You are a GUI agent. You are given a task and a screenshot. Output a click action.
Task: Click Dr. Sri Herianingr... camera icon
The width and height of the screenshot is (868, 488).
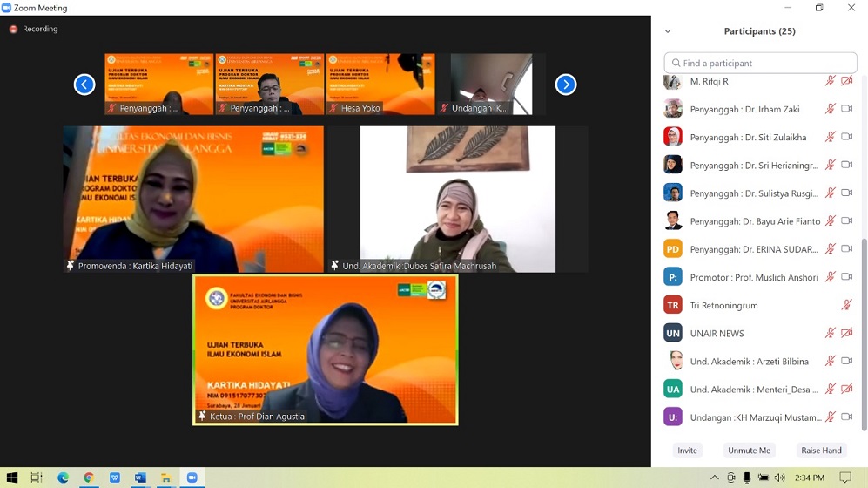[x=846, y=165]
